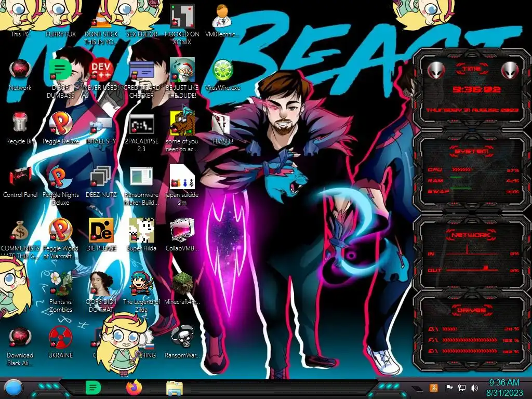Click the DRIVES widget header
The image size is (532, 399).
click(472, 310)
